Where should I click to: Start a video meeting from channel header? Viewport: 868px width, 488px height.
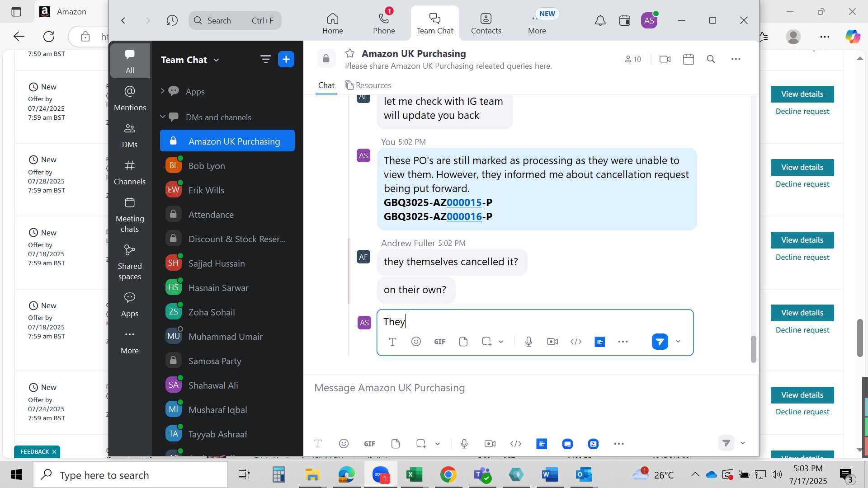pos(665,59)
